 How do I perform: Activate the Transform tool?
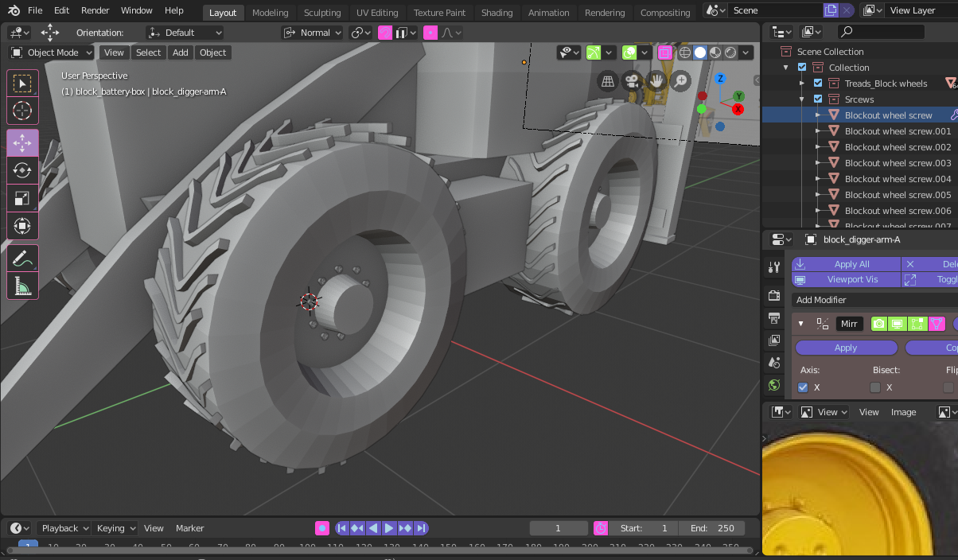tap(22, 226)
